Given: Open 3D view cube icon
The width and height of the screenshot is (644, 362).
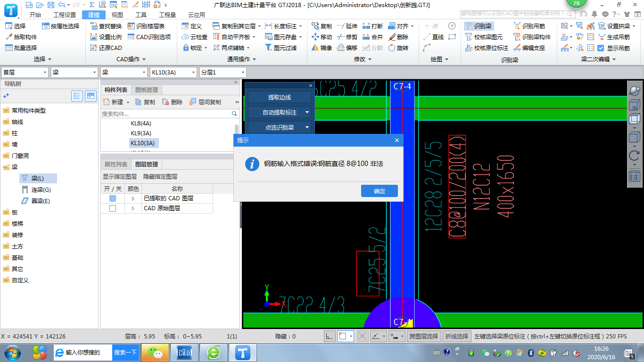Looking at the screenshot, I should pyautogui.click(x=635, y=104).
